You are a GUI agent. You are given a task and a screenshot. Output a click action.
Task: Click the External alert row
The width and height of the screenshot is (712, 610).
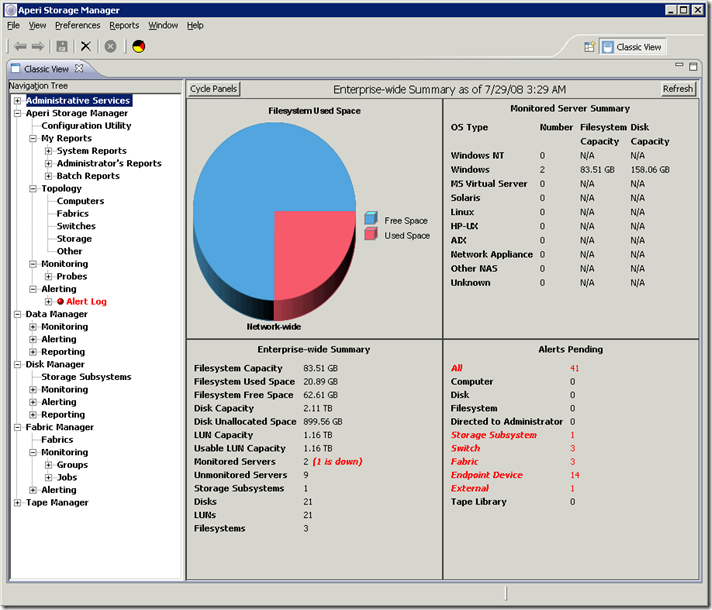[513, 488]
